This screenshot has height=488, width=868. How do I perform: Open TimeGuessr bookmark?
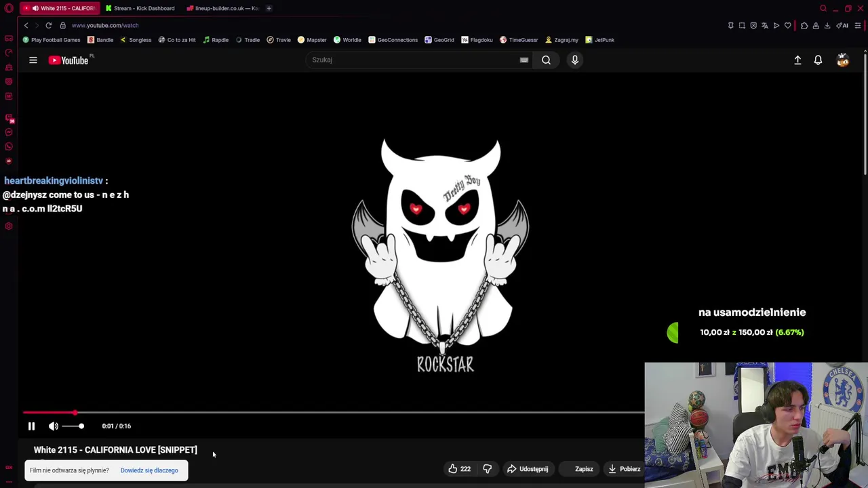(519, 40)
